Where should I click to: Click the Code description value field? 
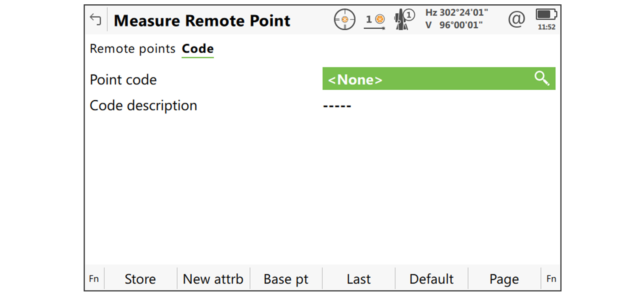tap(337, 106)
